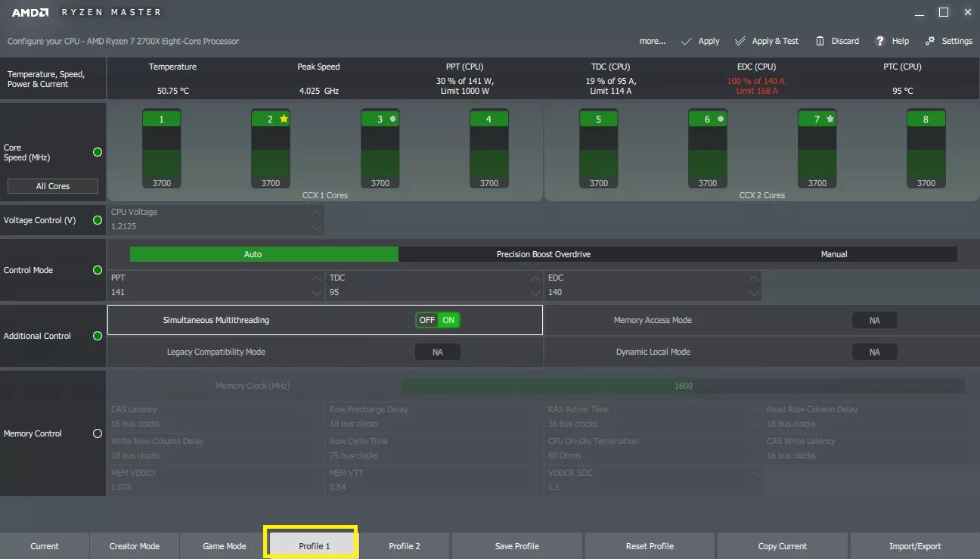This screenshot has height=559, width=980.
Task: Click the red EDC 100 % of 140 A reading
Action: [x=757, y=81]
